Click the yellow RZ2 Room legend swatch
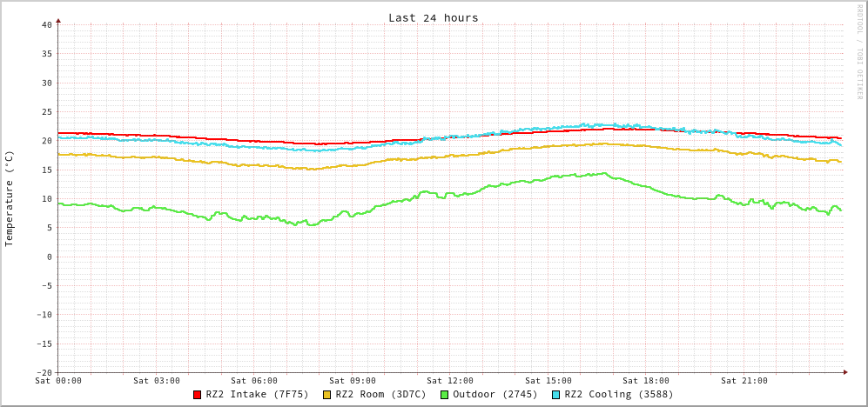This screenshot has height=407, width=868. click(x=327, y=395)
